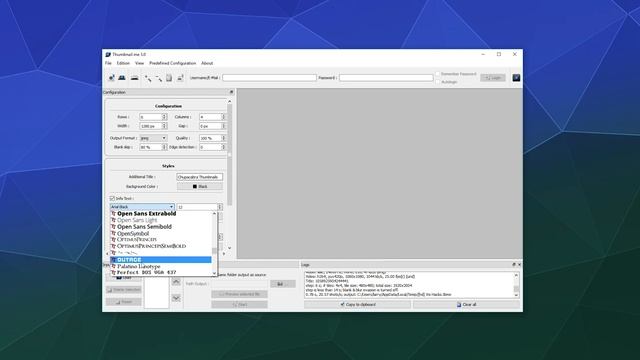
Task: Select the highlighted Outage font
Action: [161, 260]
